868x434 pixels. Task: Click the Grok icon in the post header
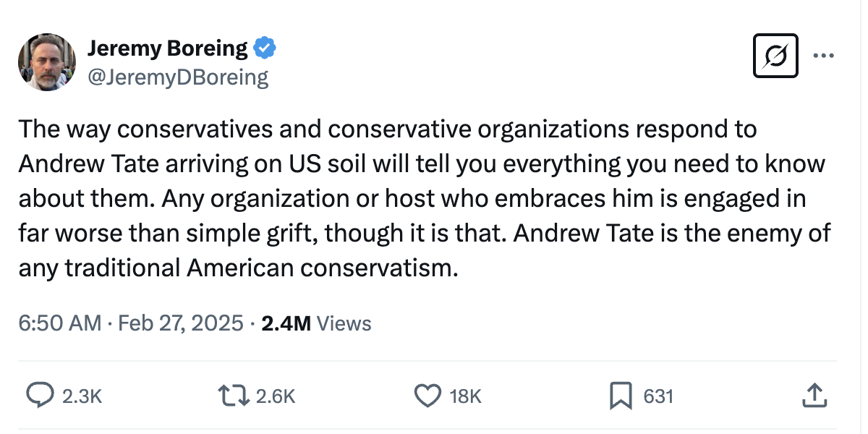click(x=775, y=56)
